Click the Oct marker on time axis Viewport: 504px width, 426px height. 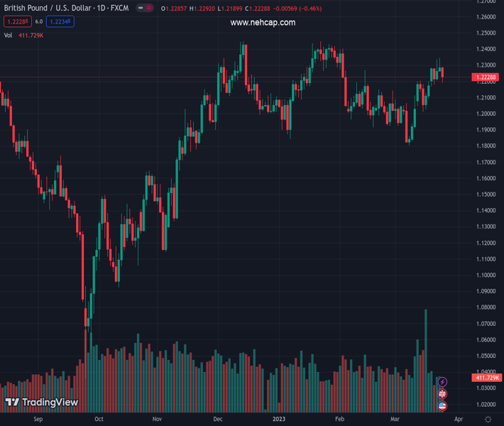[x=99, y=420]
